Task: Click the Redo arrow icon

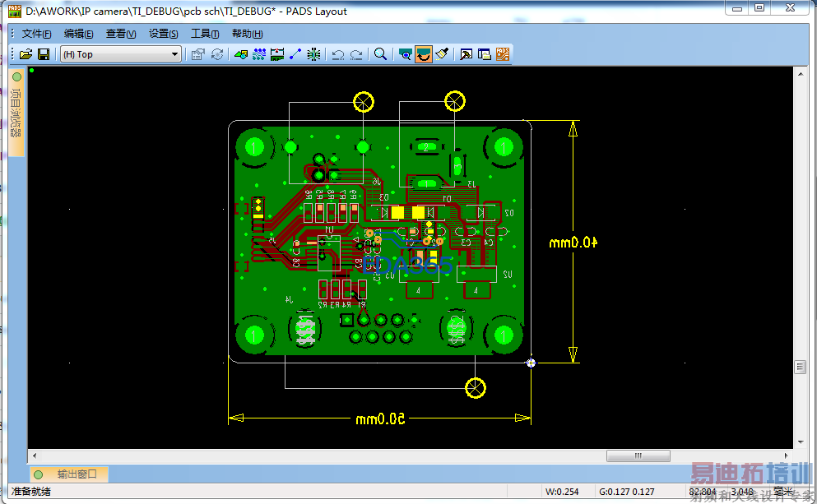Action: coord(356,54)
